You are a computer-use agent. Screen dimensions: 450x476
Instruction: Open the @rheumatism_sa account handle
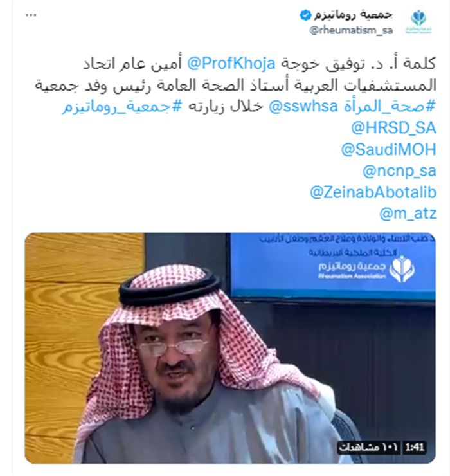(351, 30)
